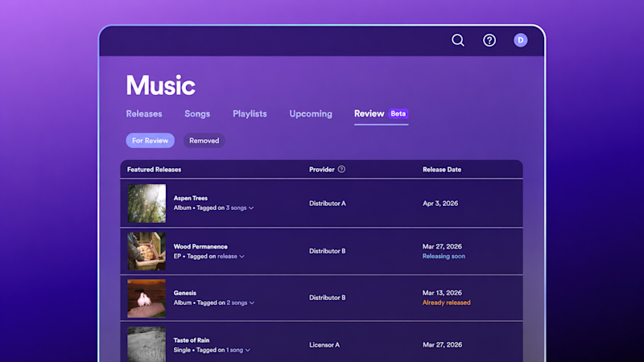Image resolution: width=644 pixels, height=362 pixels.
Task: Click Distributor A in the Aspen Trees row
Action: 328,204
